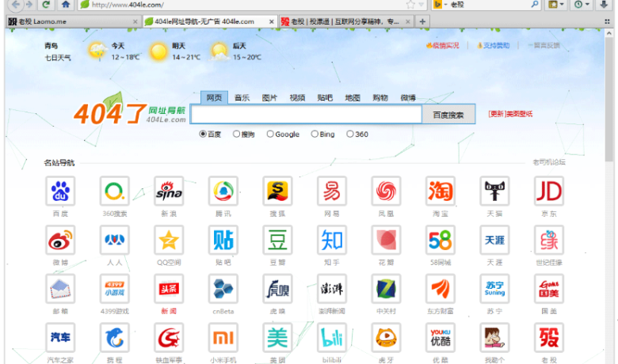This screenshot has width=618, height=364.
Task: Switch to the 音乐 search tab
Action: 242,97
